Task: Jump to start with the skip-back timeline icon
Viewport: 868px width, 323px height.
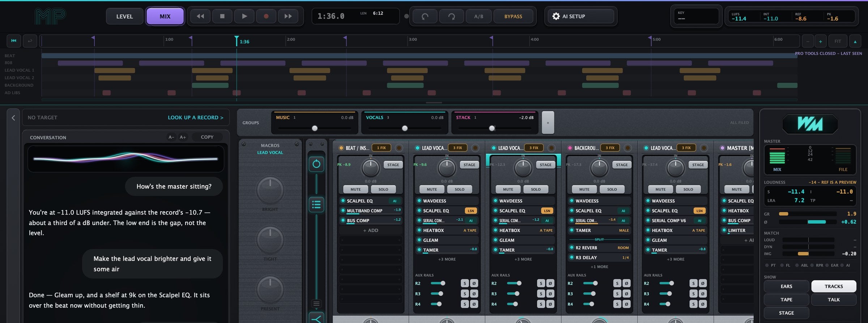Action: pyautogui.click(x=14, y=41)
